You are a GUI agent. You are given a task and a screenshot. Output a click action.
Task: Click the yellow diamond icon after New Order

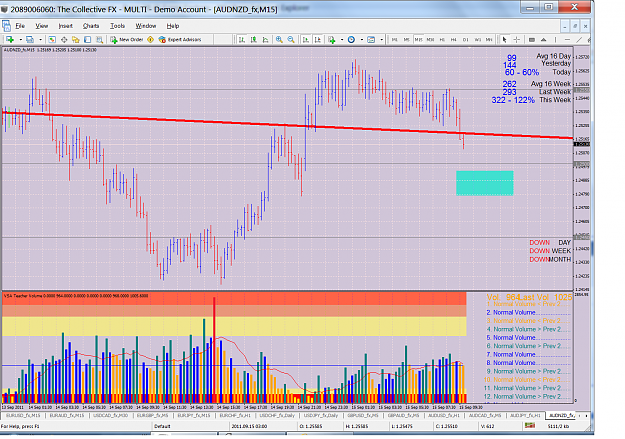point(150,39)
